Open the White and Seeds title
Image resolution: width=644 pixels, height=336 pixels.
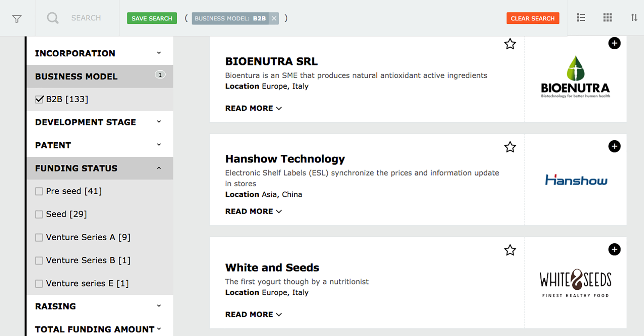(x=272, y=268)
